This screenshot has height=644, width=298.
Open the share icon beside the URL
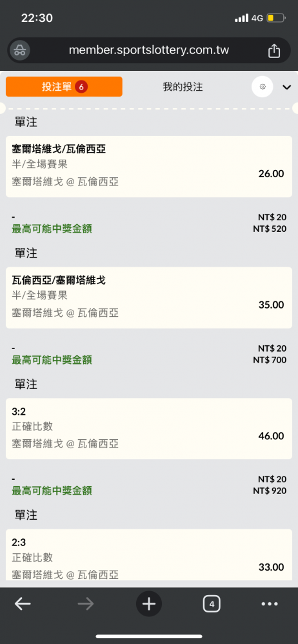click(x=274, y=51)
